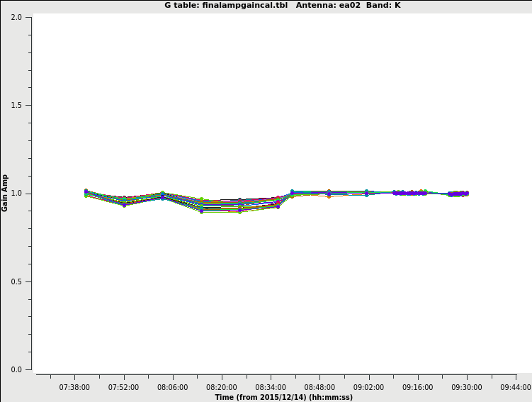Click time tick label 08:34:00
This screenshot has width=532, height=402.
tap(271, 387)
